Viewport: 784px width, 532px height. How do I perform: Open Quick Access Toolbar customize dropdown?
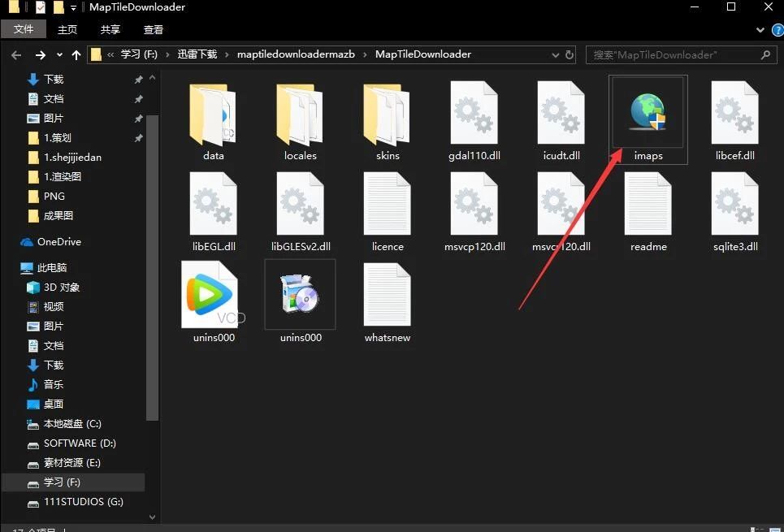(73, 7)
